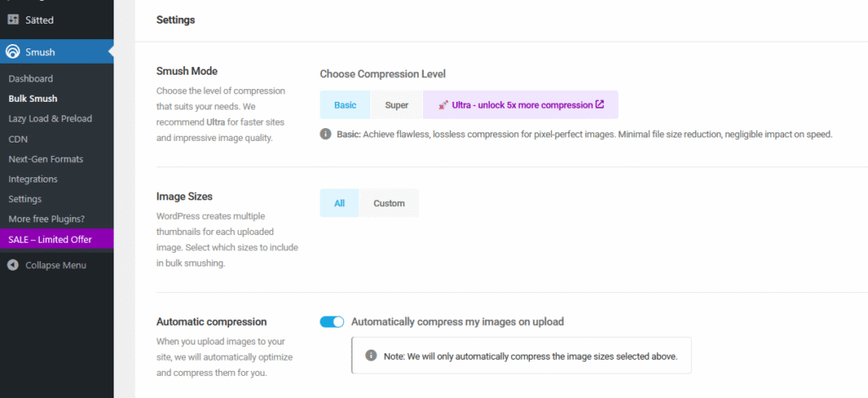Toggle automatic compression on upload switch
This screenshot has height=398, width=868.
pos(332,322)
